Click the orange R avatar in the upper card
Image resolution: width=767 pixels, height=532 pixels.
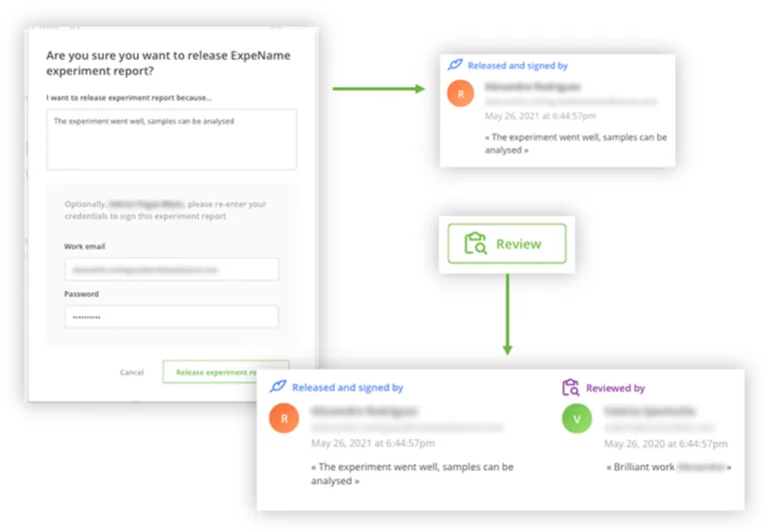pos(459,95)
